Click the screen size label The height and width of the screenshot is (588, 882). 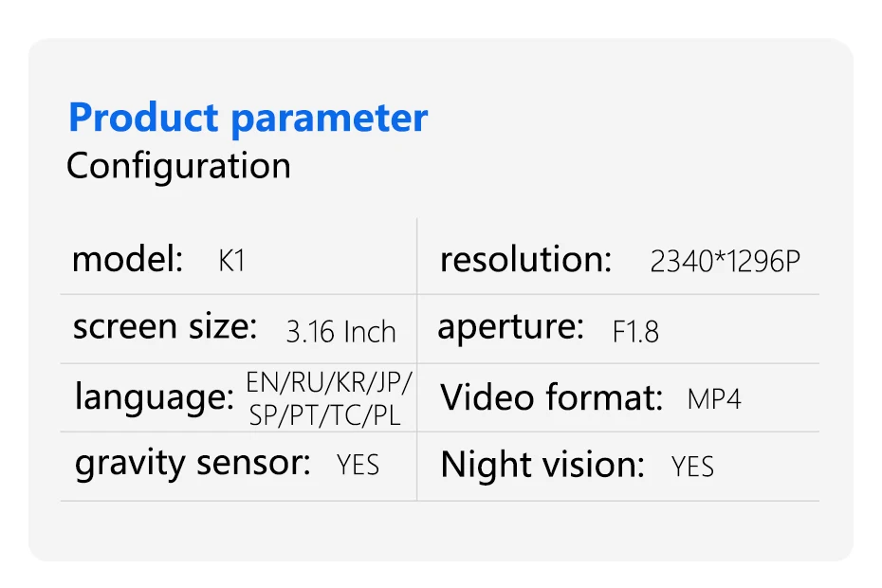pyautogui.click(x=165, y=326)
